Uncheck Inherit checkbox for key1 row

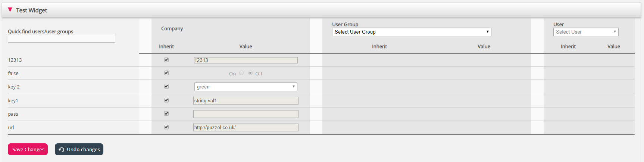pos(166,100)
